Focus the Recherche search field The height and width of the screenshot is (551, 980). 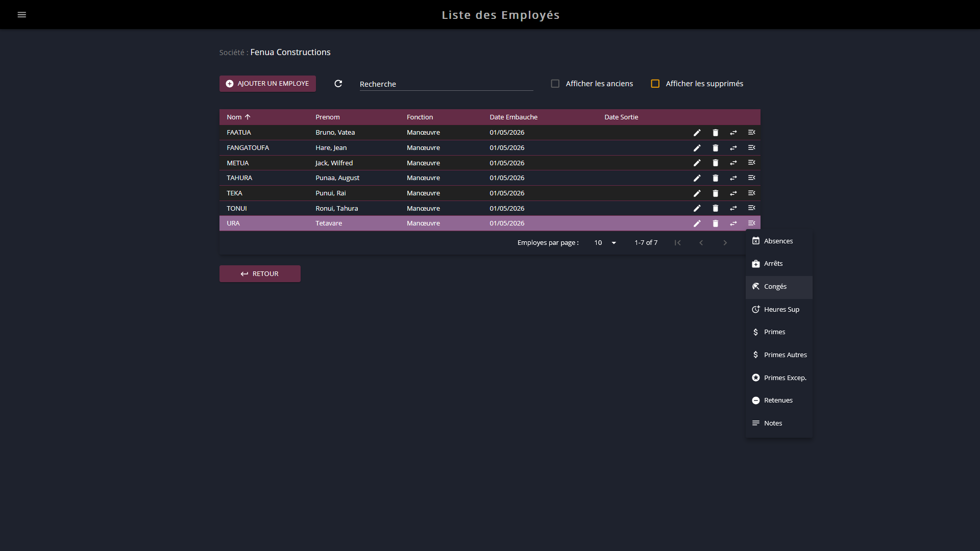(x=446, y=84)
